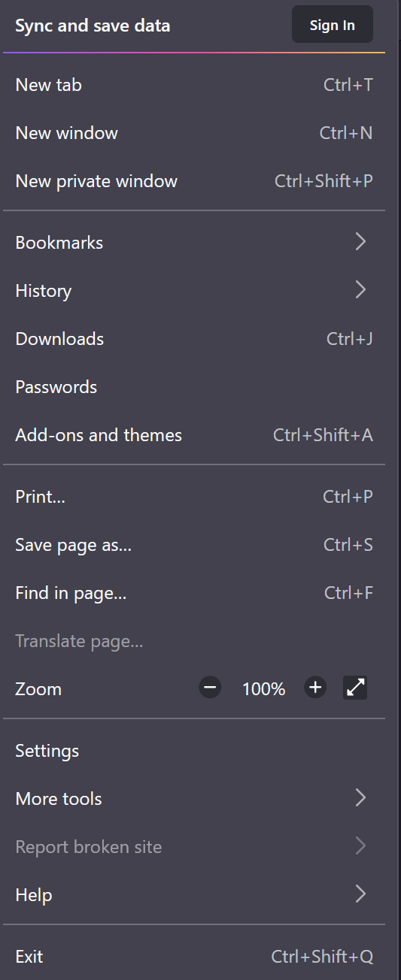The image size is (401, 980).
Task: Toggle full screen with the arrows icon
Action: (x=355, y=688)
